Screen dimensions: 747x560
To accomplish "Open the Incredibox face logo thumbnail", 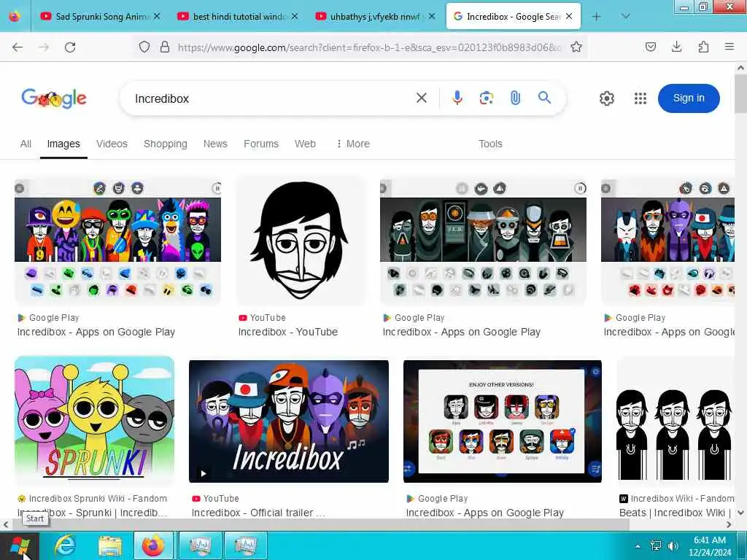I will 301,241.
